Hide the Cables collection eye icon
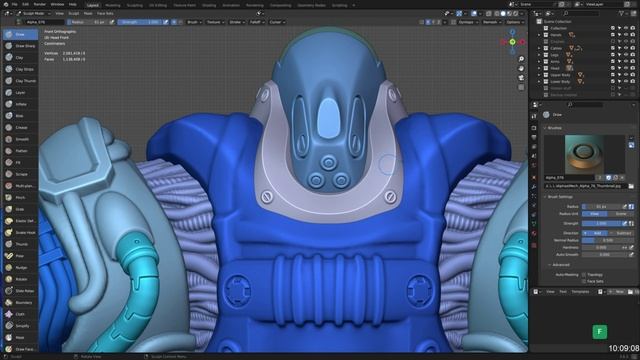The height and width of the screenshot is (360, 640). click(626, 48)
